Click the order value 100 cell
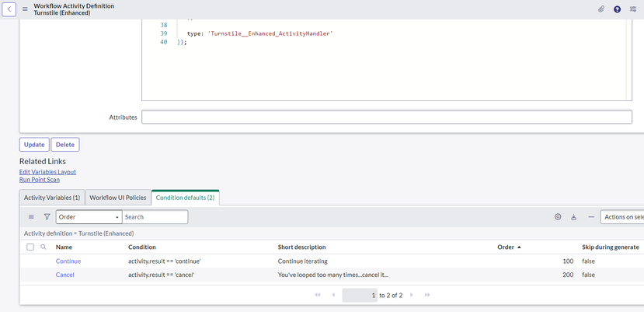Viewport: 644px width, 312px height. [x=568, y=261]
